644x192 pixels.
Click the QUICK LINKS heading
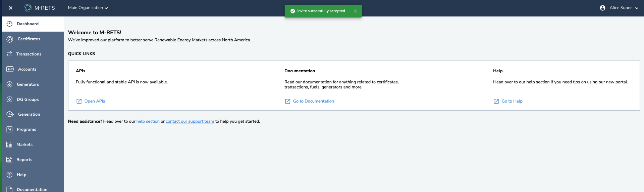82,54
